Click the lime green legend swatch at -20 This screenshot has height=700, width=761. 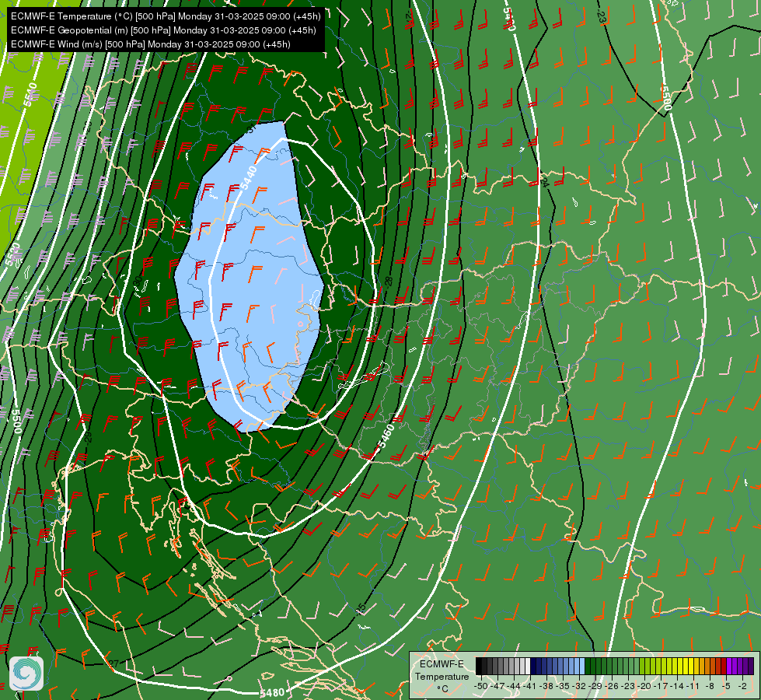pos(642,666)
